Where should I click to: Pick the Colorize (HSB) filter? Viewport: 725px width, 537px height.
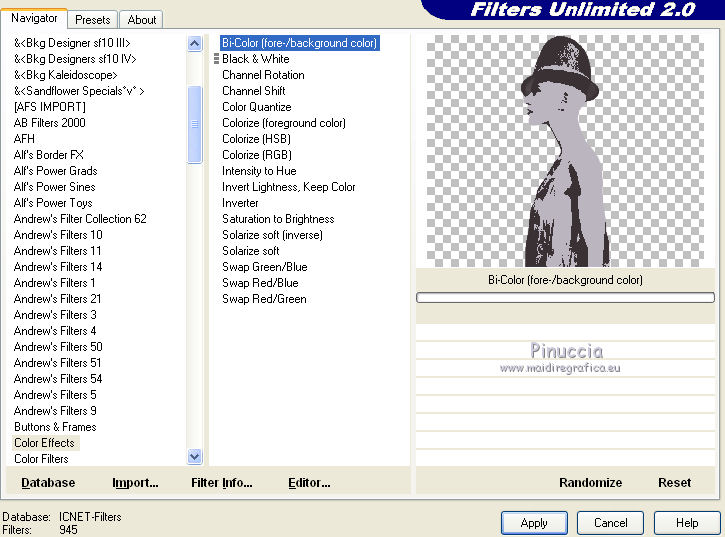pyautogui.click(x=256, y=139)
